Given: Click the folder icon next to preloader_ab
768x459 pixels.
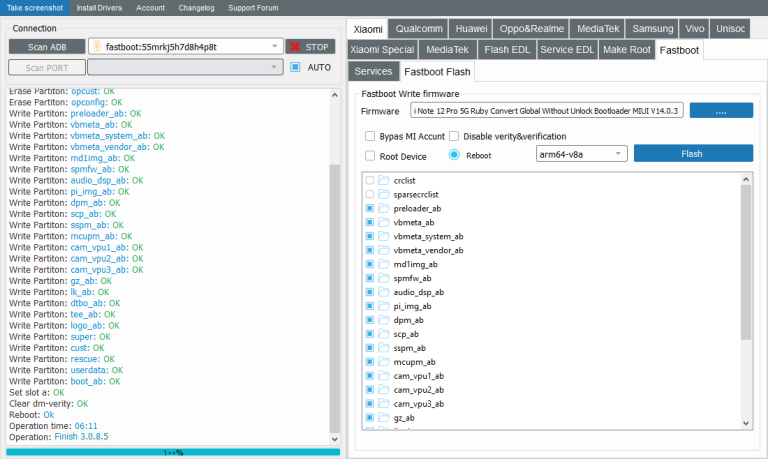Looking at the screenshot, I should (x=384, y=208).
